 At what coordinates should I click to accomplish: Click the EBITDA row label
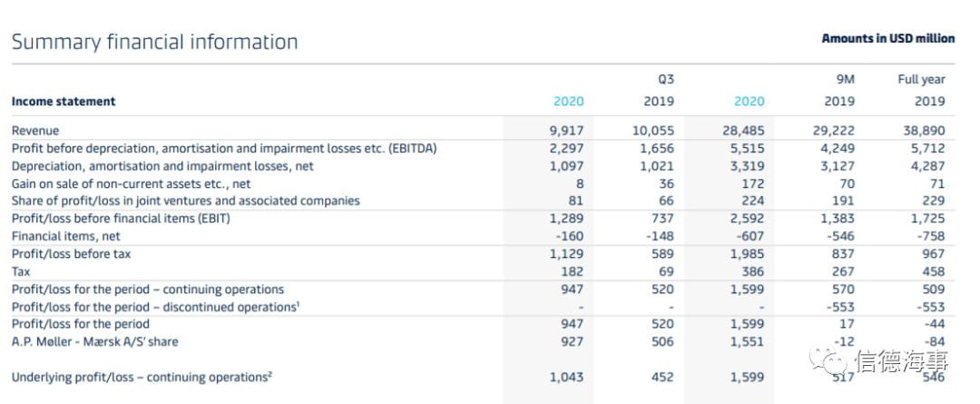224,148
